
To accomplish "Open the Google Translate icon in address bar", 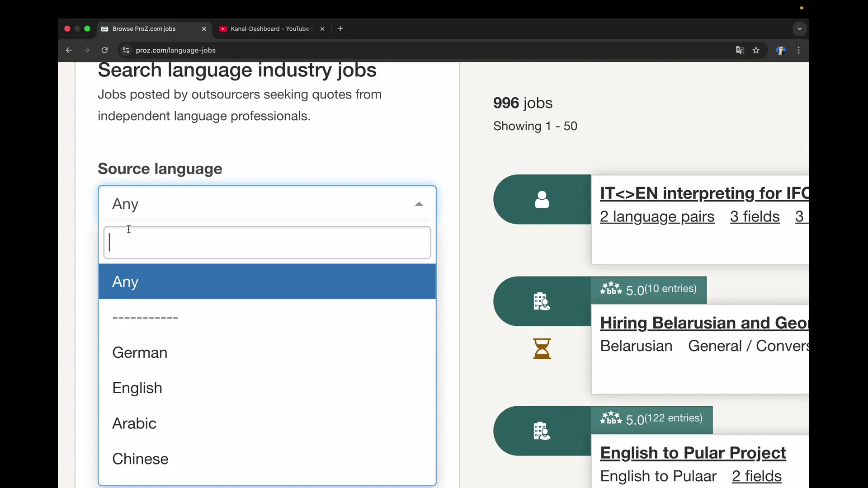I will (740, 50).
